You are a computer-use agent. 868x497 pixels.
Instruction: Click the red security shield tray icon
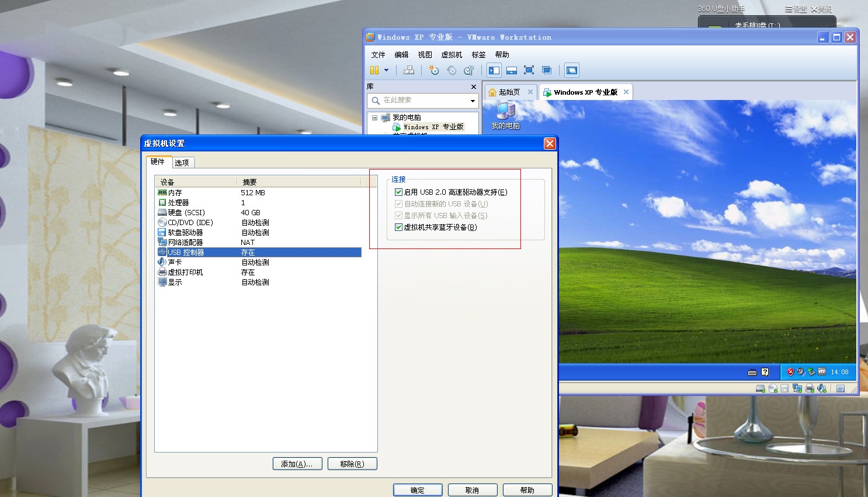pyautogui.click(x=790, y=372)
